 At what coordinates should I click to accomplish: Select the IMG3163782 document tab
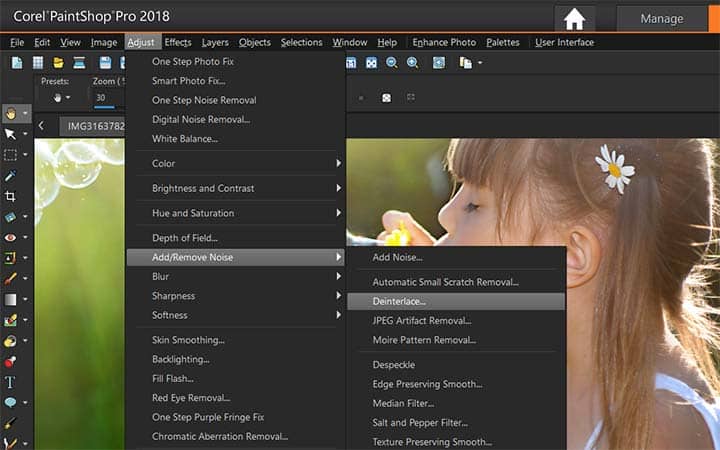(x=93, y=126)
